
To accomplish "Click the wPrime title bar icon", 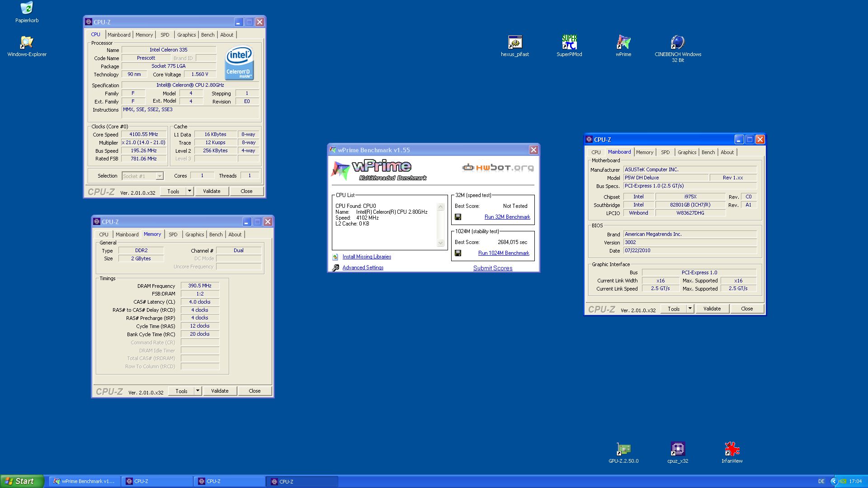I will 333,150.
